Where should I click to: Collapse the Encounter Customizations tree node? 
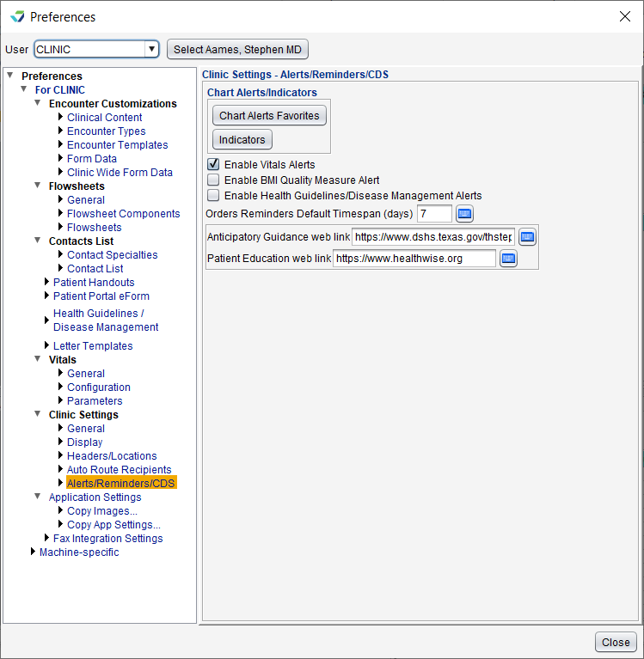pos(38,103)
